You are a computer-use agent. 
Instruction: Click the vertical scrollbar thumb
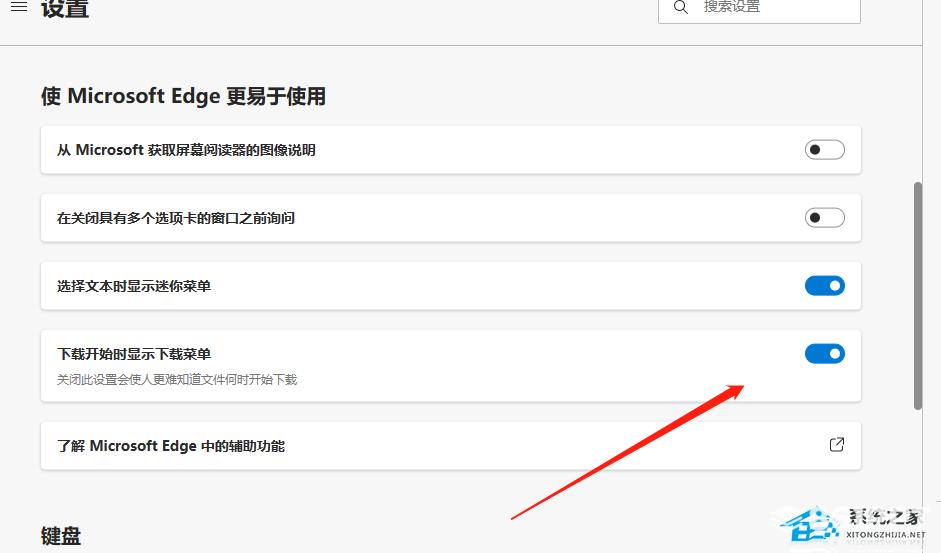tap(918, 295)
